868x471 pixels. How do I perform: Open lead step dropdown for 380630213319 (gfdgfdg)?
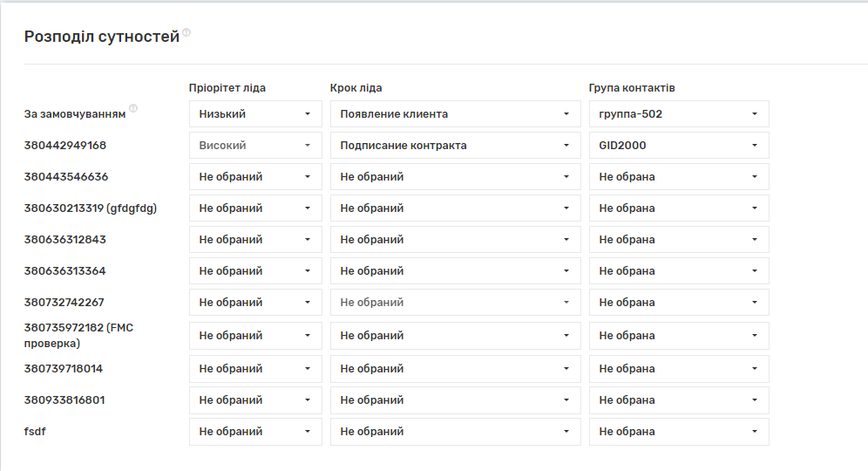455,208
